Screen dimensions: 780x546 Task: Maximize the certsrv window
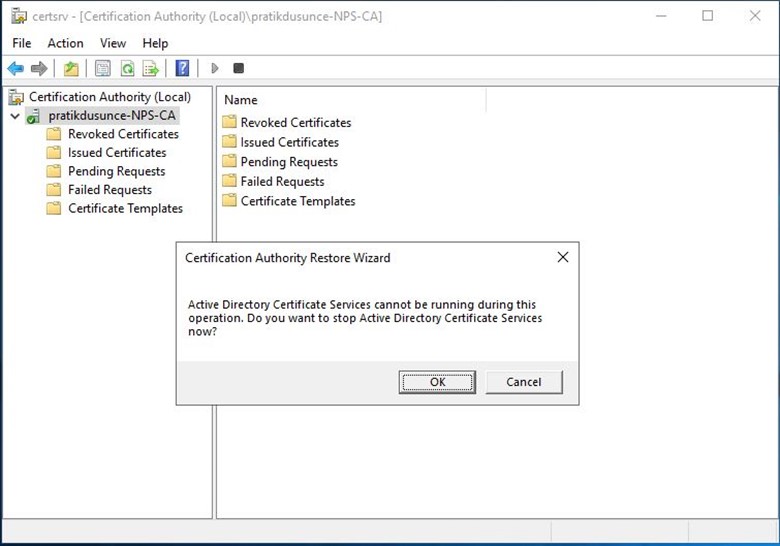click(707, 16)
